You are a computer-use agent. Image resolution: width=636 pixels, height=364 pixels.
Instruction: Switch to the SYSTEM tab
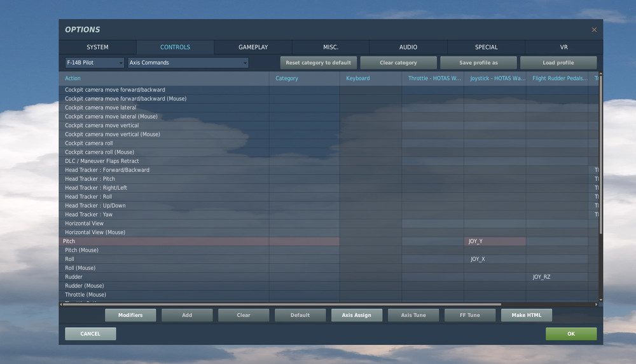[97, 47]
